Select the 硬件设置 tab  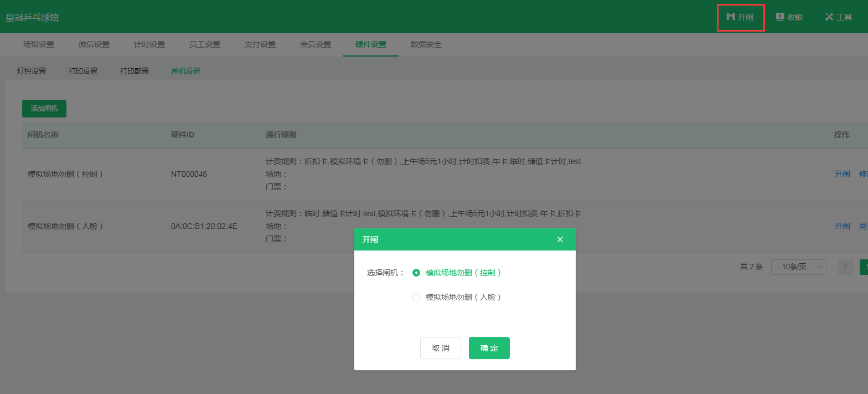coord(371,44)
